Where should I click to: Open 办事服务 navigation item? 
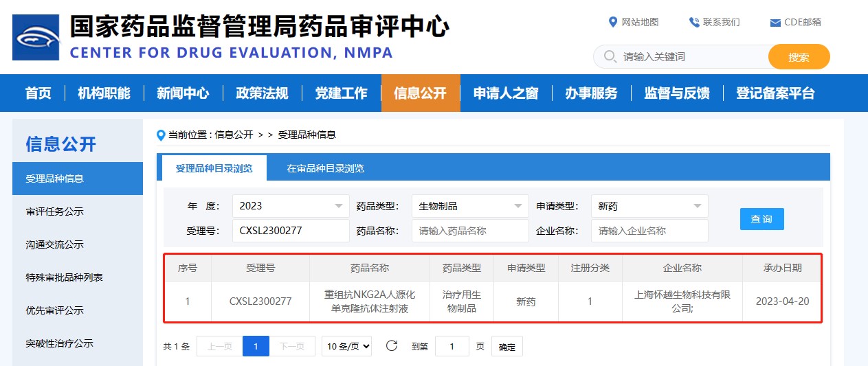(591, 93)
